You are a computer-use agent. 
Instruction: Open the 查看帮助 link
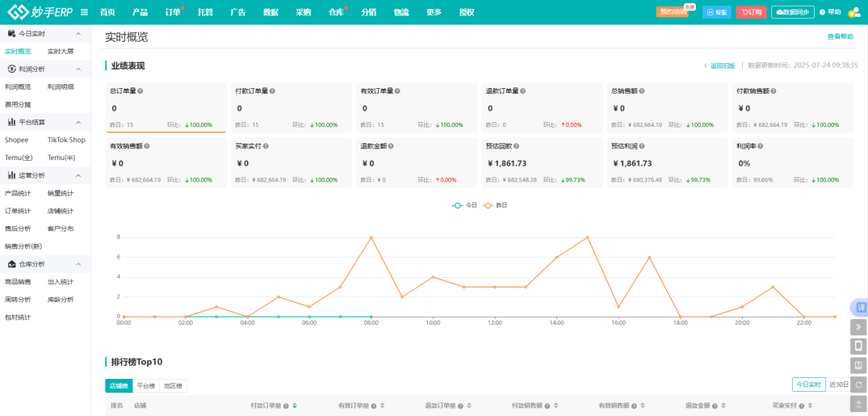coord(841,36)
